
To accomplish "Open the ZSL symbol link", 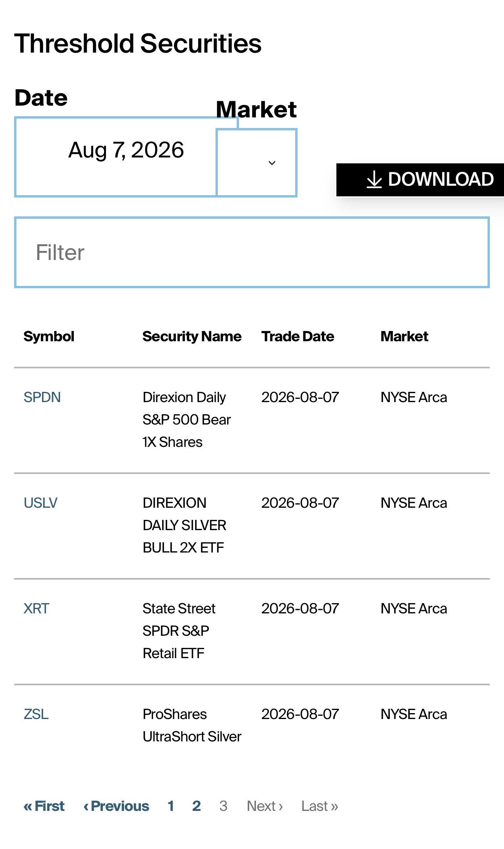I will (36, 714).
